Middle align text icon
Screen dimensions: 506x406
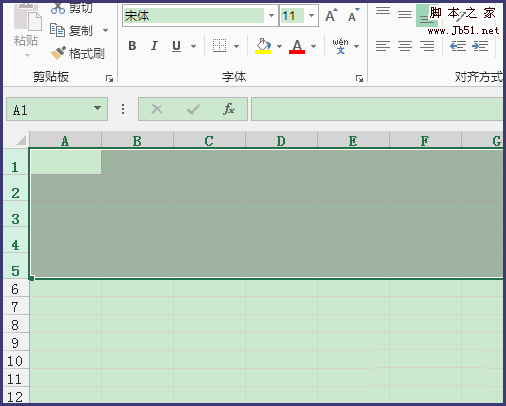coord(405,14)
